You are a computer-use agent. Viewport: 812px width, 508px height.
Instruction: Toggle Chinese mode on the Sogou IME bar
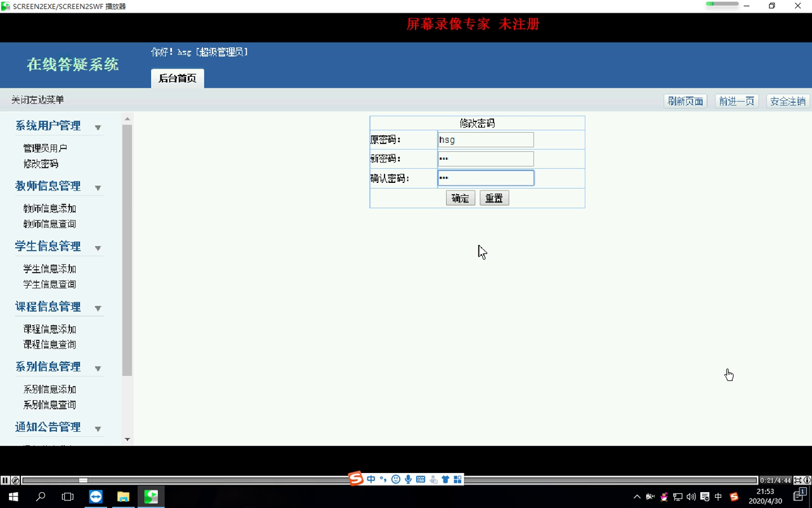[x=371, y=479]
